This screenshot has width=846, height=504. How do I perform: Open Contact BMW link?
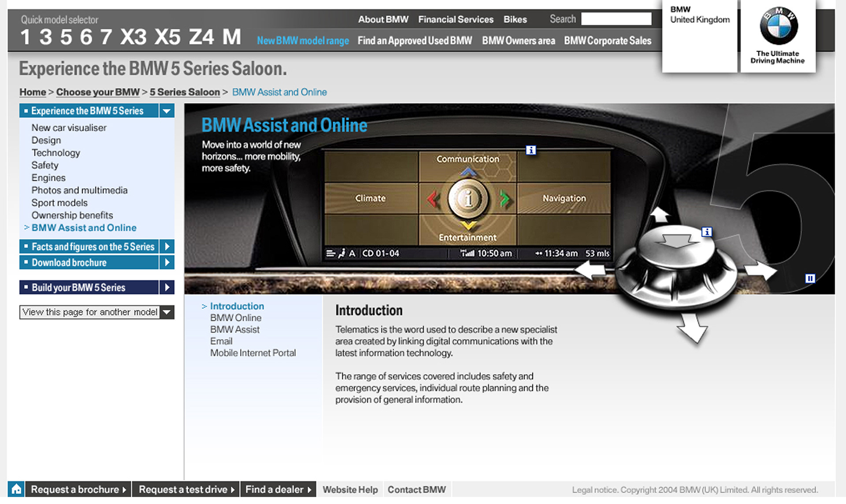pyautogui.click(x=417, y=489)
